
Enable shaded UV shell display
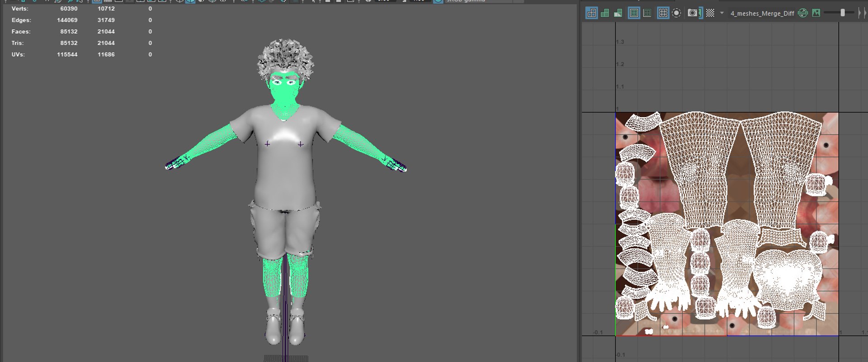click(605, 13)
